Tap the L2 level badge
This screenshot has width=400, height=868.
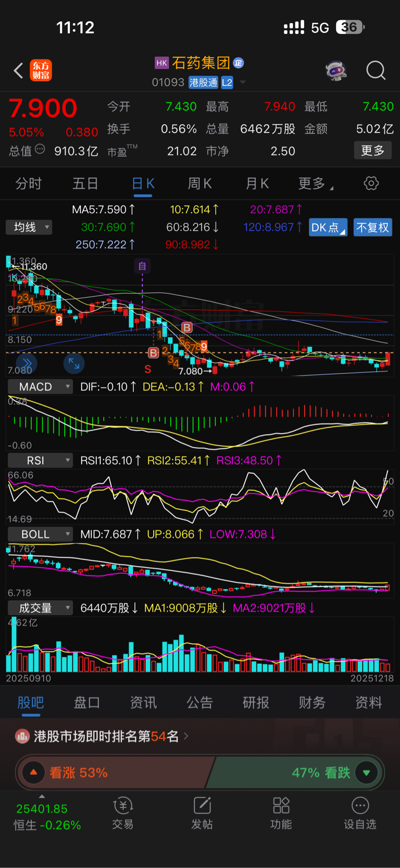pos(227,82)
